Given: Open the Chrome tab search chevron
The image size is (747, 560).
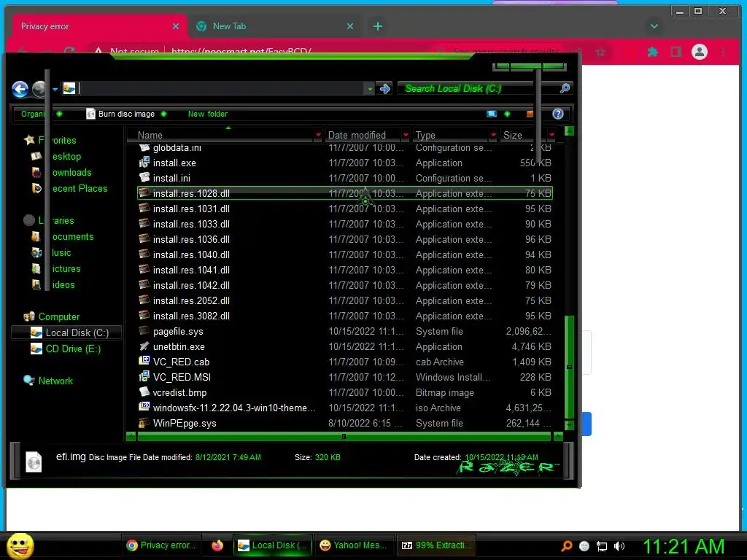Looking at the screenshot, I should pos(654,26).
